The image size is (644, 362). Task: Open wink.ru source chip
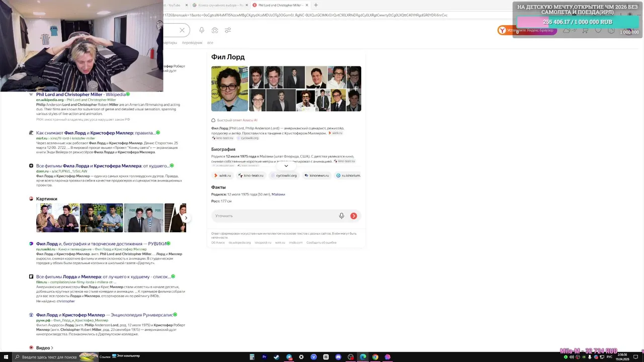[x=222, y=175]
